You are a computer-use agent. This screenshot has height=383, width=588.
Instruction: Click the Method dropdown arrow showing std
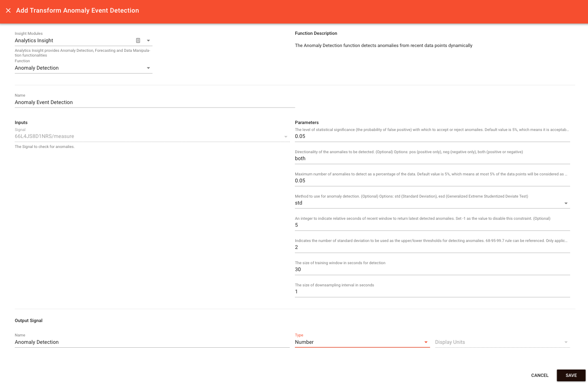pyautogui.click(x=566, y=203)
